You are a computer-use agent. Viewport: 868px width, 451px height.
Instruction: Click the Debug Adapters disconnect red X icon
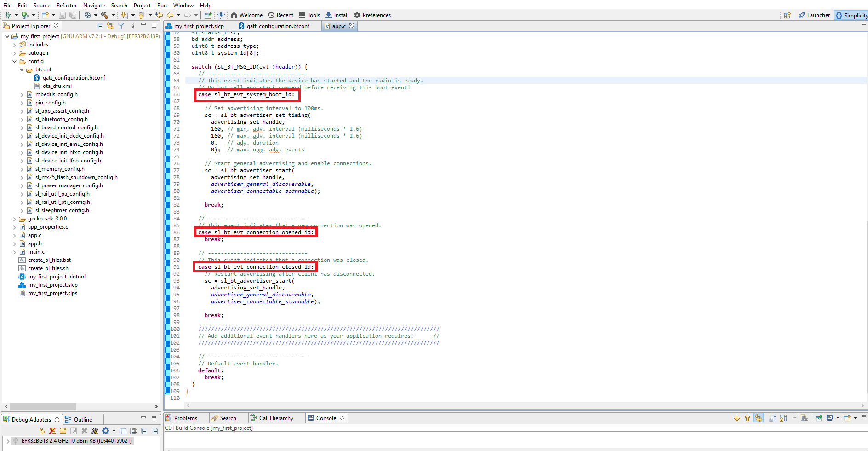pos(52,431)
